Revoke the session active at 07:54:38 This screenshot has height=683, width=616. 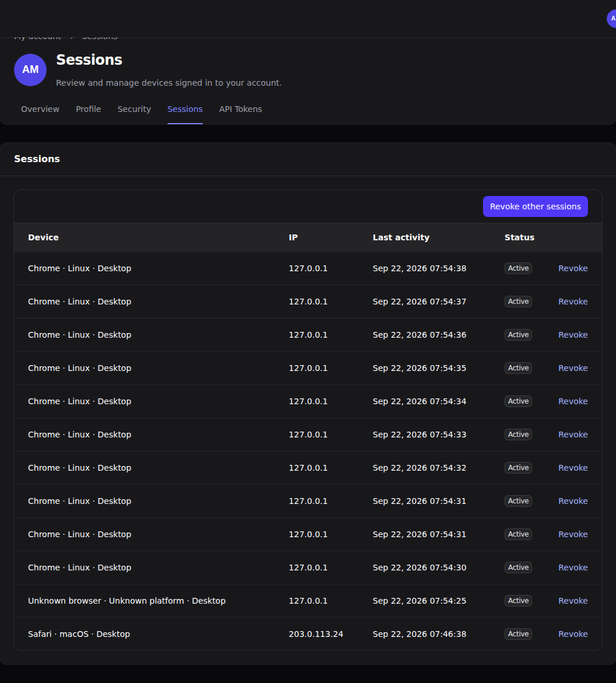pos(573,268)
